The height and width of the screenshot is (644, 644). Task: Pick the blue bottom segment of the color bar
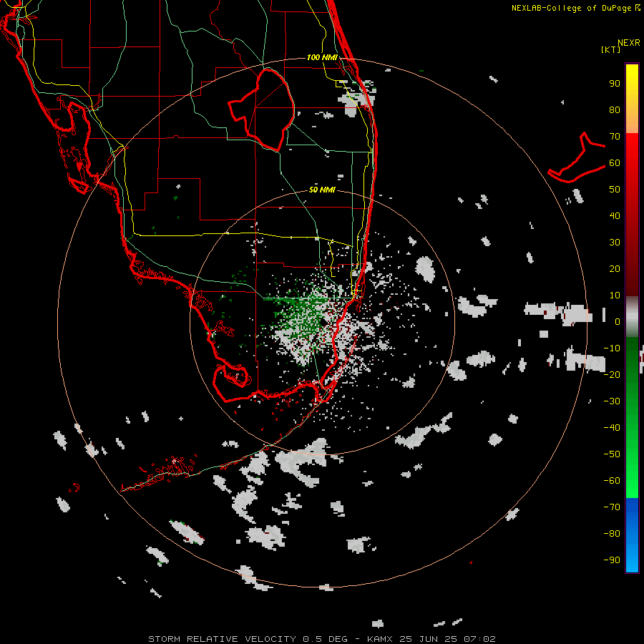(x=632, y=535)
